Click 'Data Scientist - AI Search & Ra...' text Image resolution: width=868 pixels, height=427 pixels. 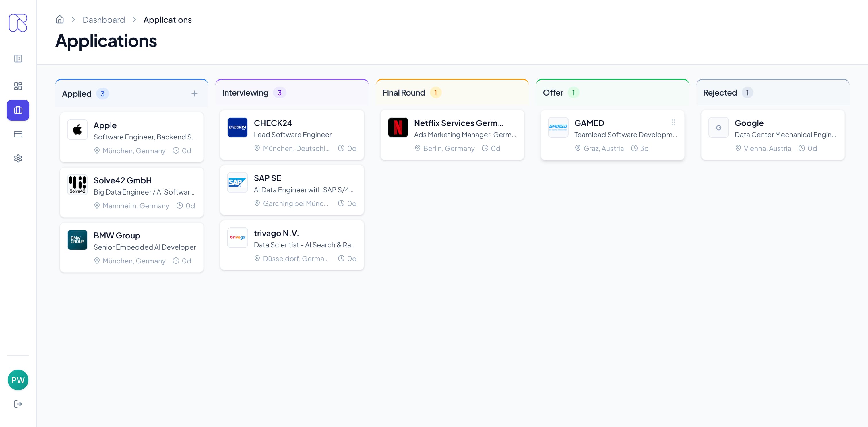tap(305, 245)
